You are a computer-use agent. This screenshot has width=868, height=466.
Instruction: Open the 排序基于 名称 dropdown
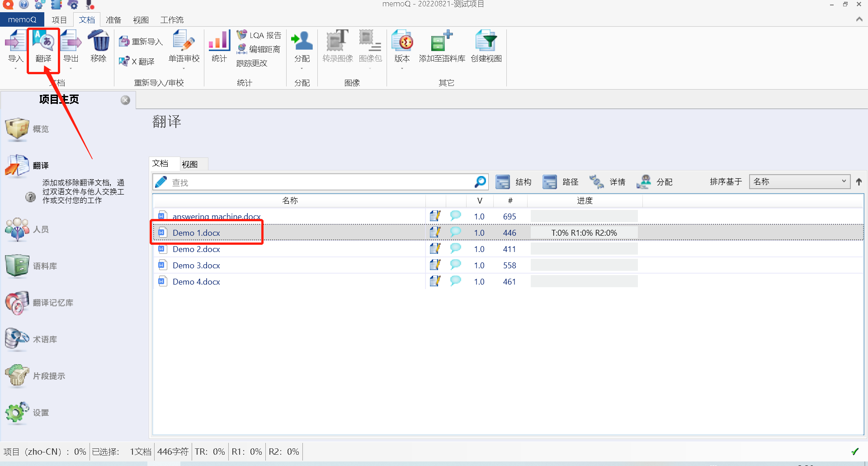click(799, 181)
